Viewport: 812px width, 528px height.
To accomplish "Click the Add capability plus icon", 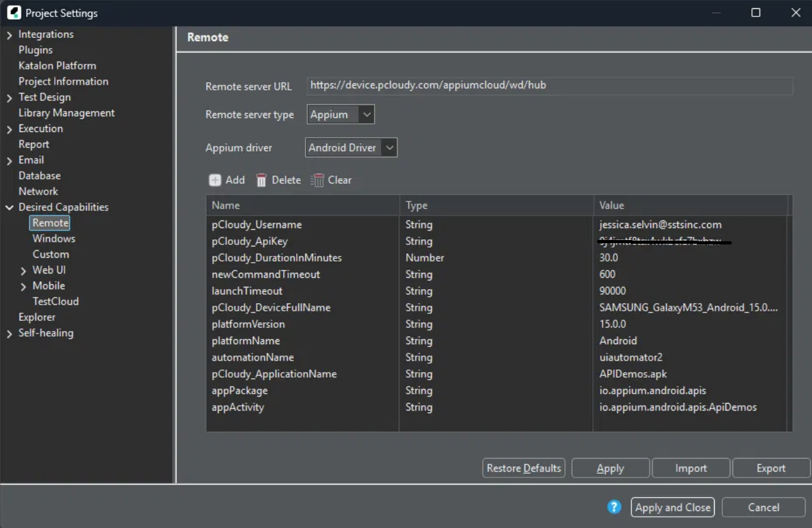I will [215, 180].
